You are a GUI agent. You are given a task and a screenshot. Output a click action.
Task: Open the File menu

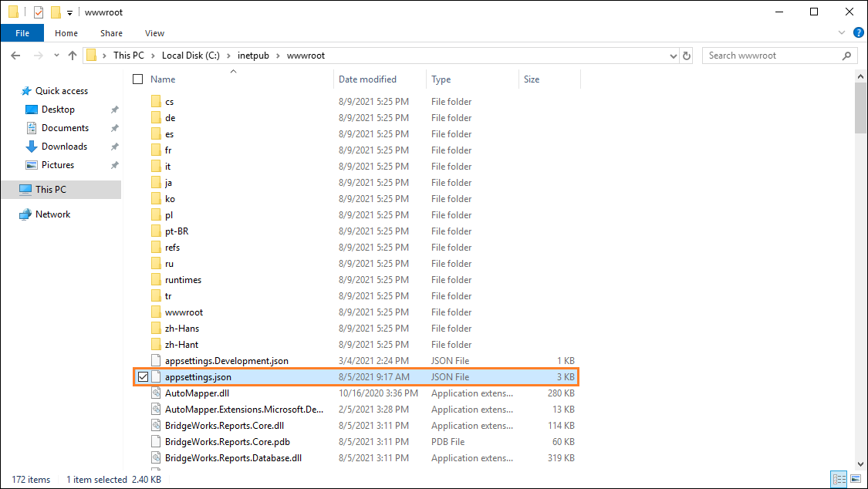[22, 32]
